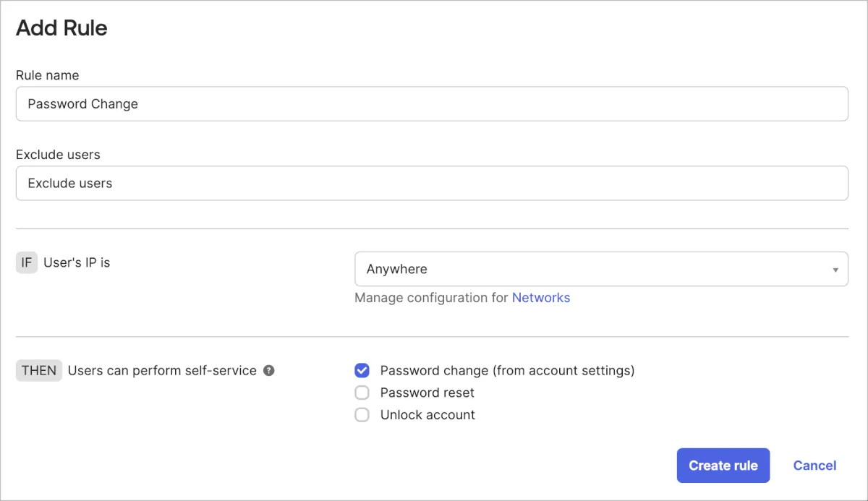Enable the Password reset checkbox
Image resolution: width=868 pixels, height=501 pixels.
click(362, 393)
